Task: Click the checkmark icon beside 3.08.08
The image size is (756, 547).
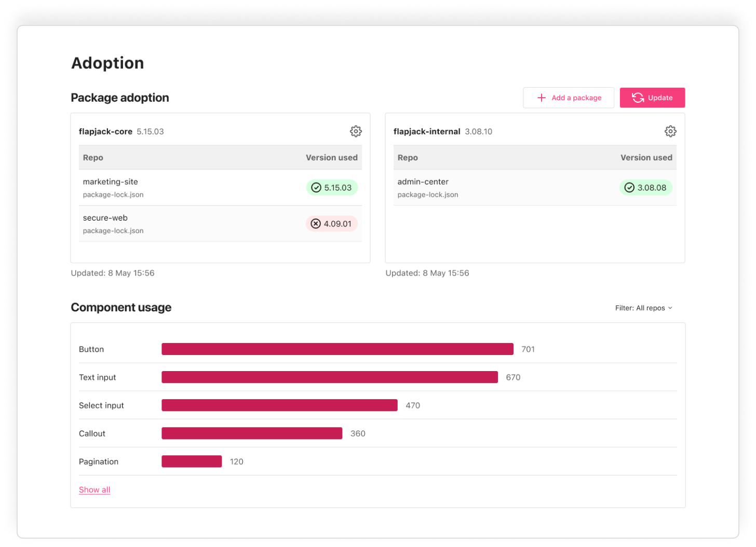Action: [x=630, y=187]
